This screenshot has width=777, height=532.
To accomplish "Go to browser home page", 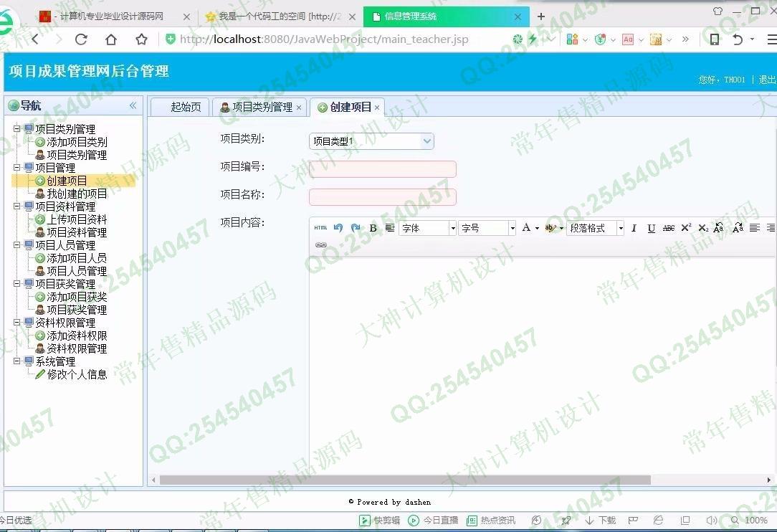I will click(111, 39).
